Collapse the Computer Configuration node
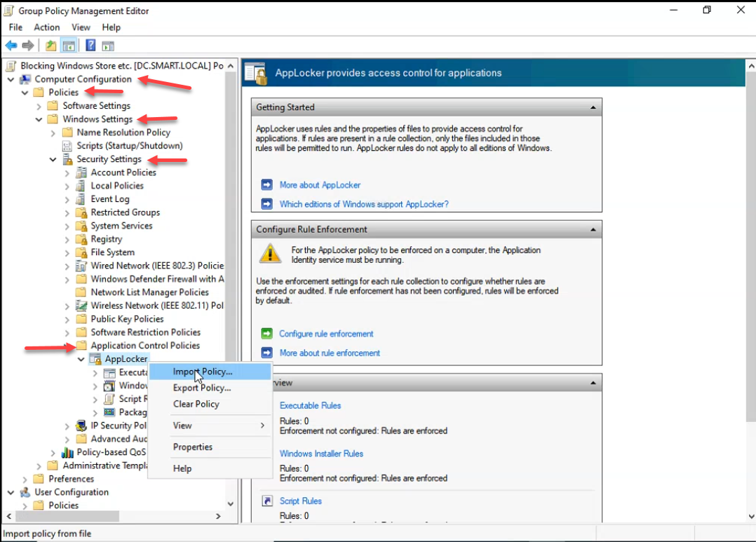This screenshot has width=756, height=542. click(x=11, y=79)
